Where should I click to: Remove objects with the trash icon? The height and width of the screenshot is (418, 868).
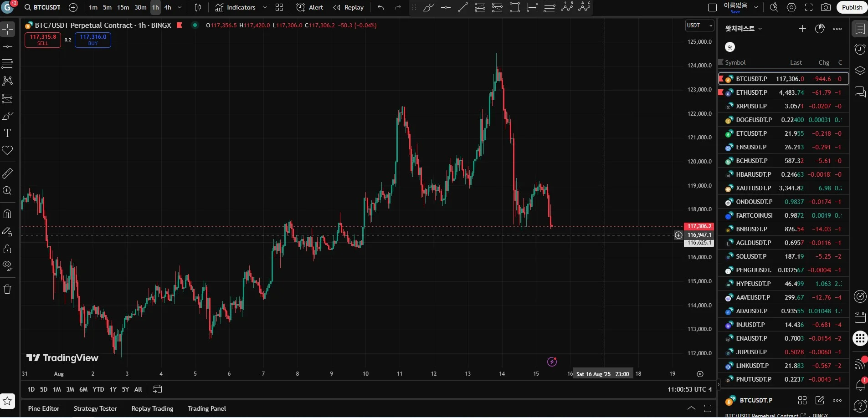[x=8, y=289]
